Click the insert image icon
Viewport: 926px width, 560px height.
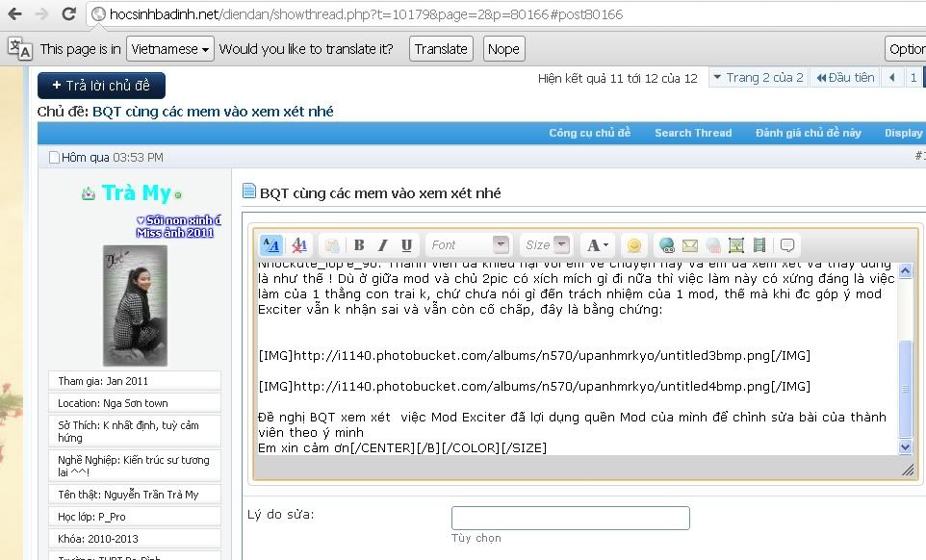pos(736,245)
